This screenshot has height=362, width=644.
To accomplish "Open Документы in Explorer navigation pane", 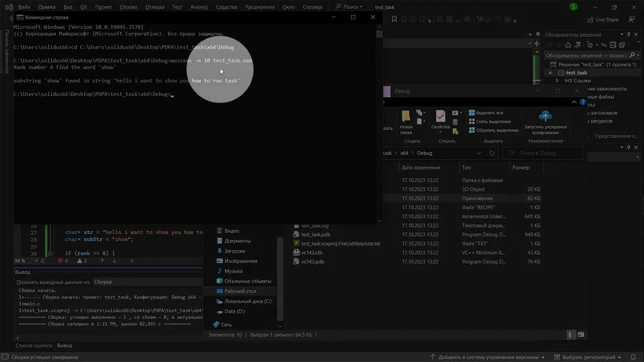I will point(237,241).
